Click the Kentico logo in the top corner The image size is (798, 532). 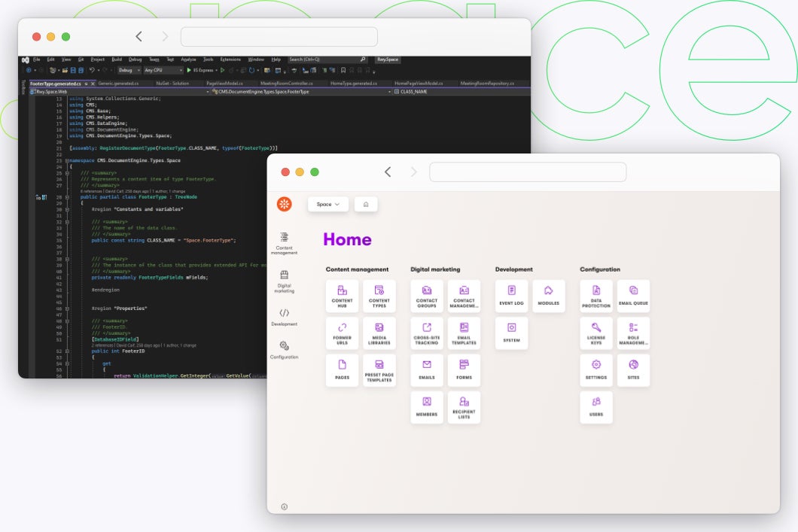pos(285,204)
